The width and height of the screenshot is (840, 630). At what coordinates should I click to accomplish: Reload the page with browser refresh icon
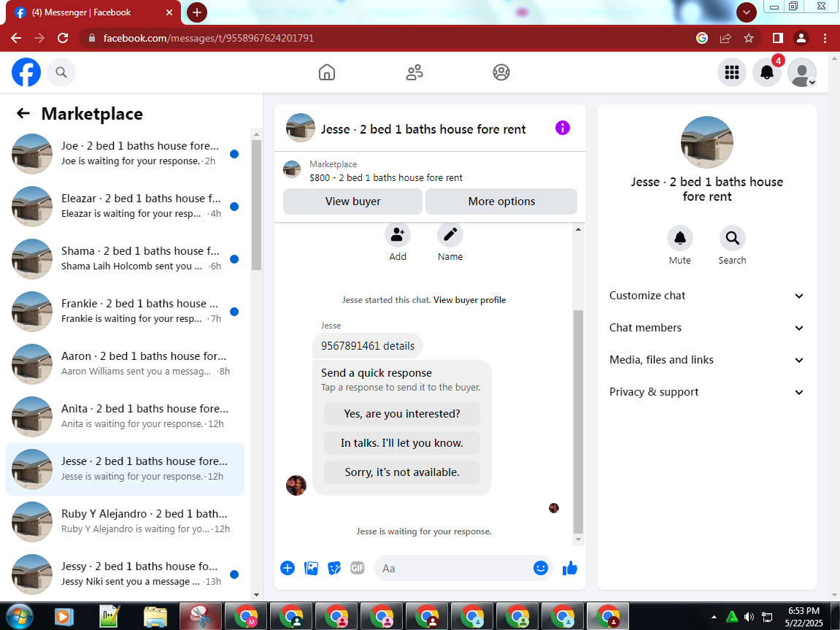63,38
